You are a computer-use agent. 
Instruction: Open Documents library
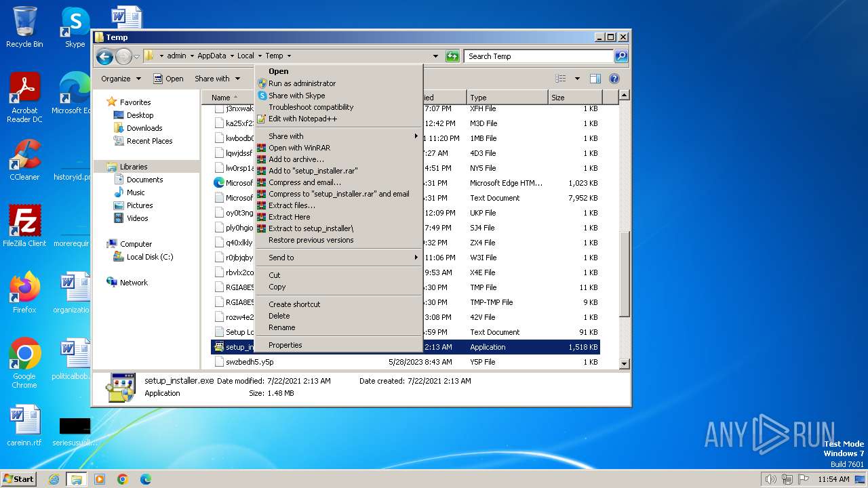click(144, 180)
